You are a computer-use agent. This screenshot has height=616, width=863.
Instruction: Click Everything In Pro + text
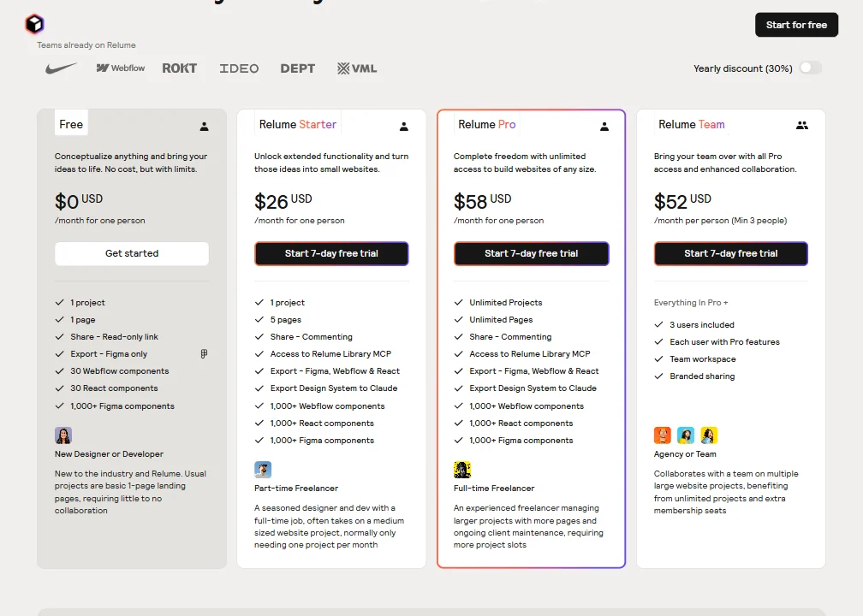(x=691, y=303)
